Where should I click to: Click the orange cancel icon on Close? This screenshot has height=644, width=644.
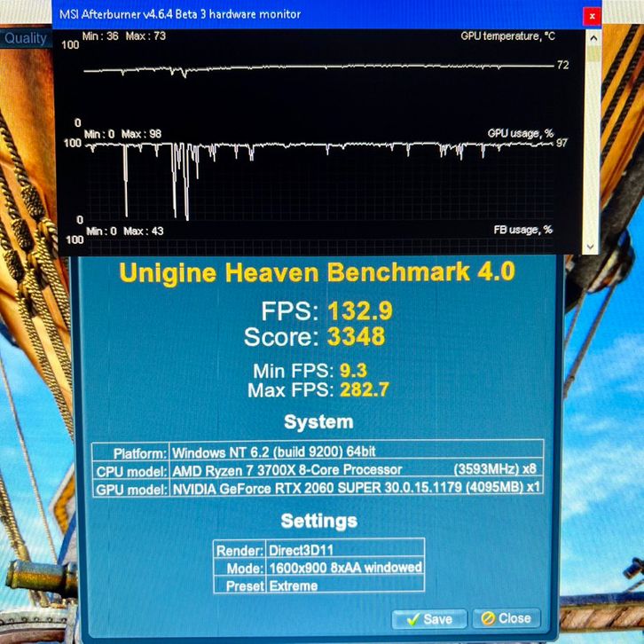point(486,618)
